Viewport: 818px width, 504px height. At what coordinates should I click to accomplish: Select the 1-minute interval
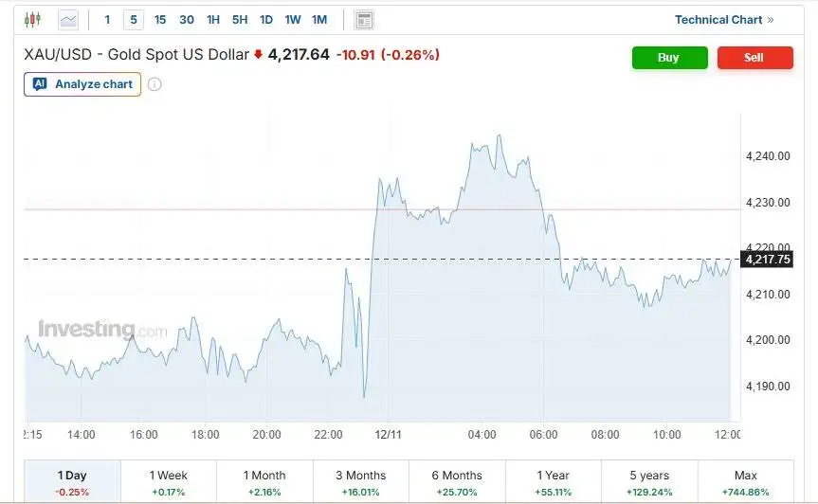pyautogui.click(x=107, y=20)
